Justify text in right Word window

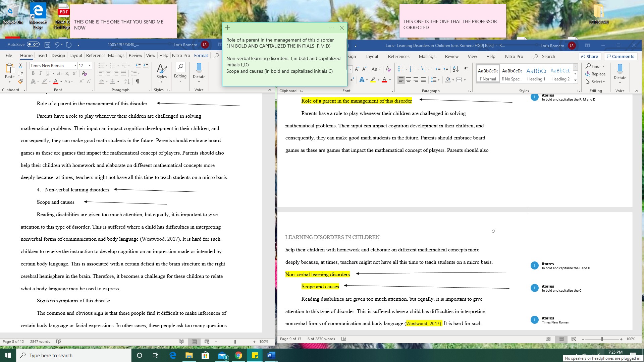[423, 80]
